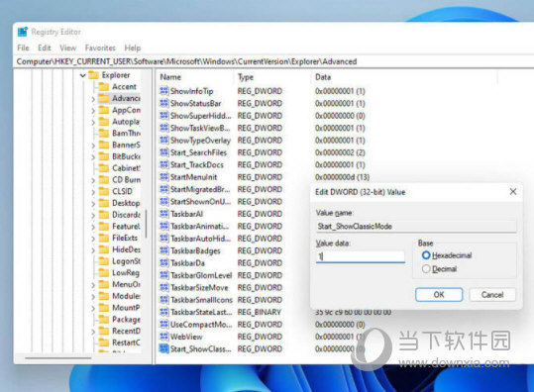Select the Start_ShowClass... value icon
The image size is (534, 392).
164,348
